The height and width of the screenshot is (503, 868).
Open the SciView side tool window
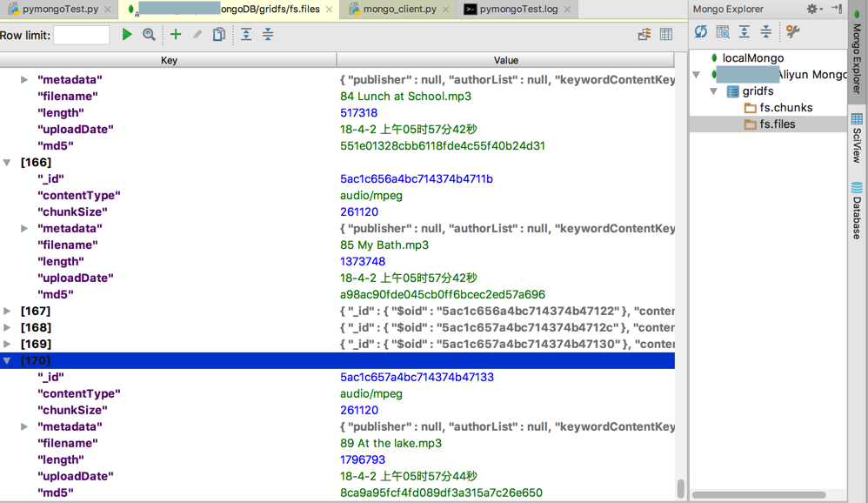coord(857,138)
